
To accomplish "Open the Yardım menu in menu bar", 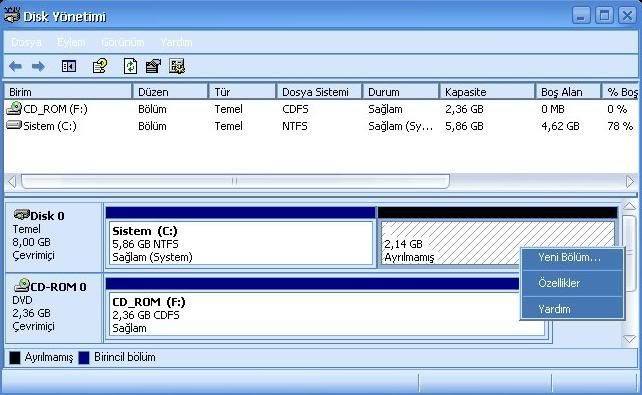I will [x=176, y=43].
